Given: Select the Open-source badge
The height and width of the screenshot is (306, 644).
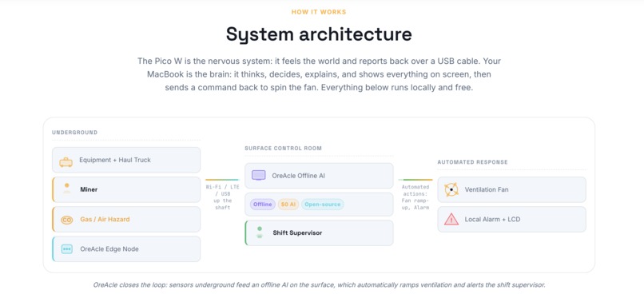Looking at the screenshot, I should click(x=323, y=205).
